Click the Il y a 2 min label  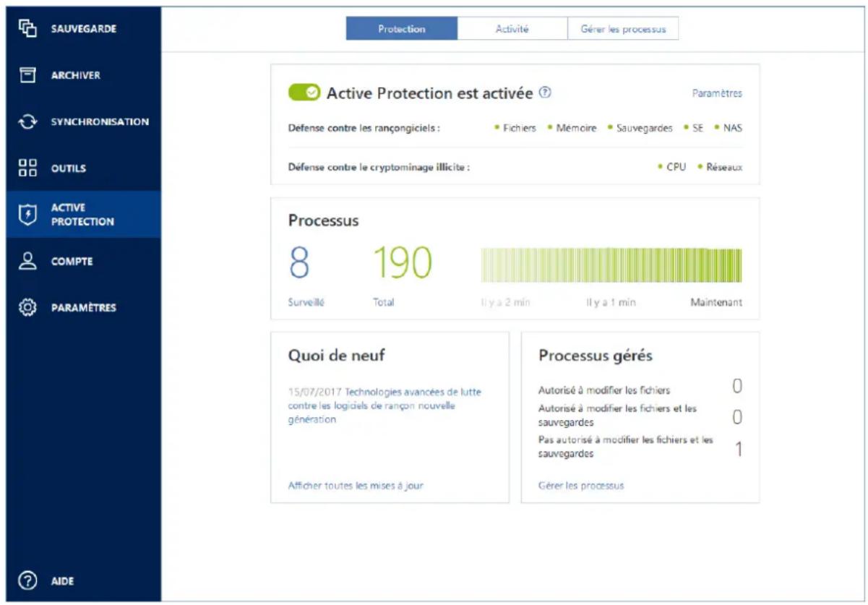(x=506, y=302)
